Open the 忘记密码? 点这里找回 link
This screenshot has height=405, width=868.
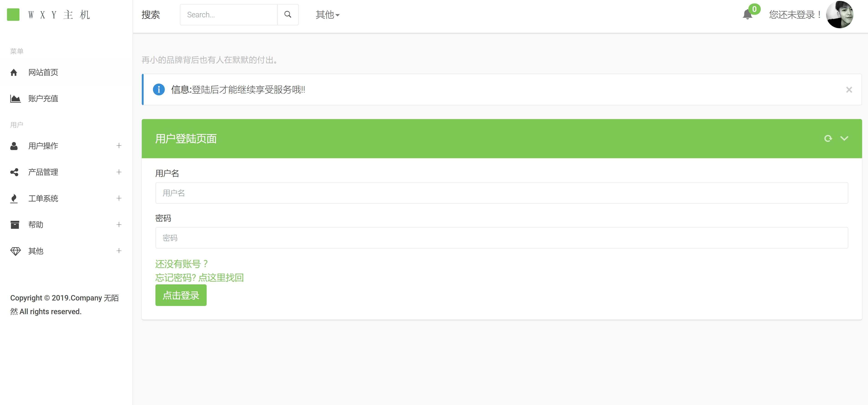[199, 278]
